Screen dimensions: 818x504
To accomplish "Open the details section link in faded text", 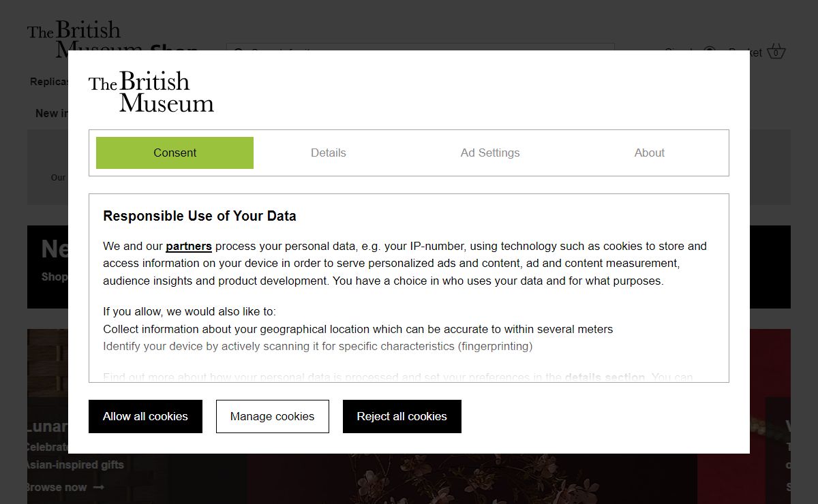I will click(x=605, y=377).
